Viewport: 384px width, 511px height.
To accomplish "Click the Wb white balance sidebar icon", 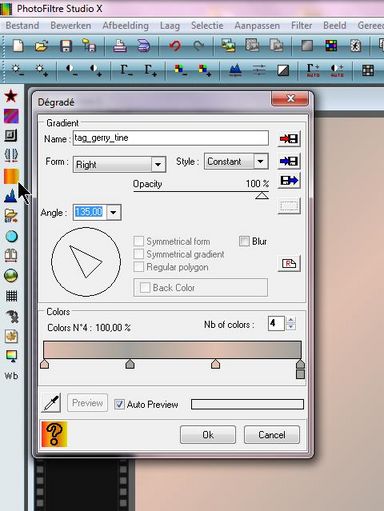I will click(x=11, y=376).
